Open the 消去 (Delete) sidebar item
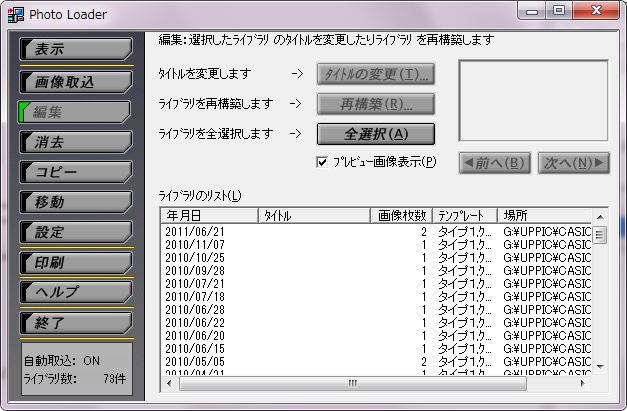 pos(76,141)
